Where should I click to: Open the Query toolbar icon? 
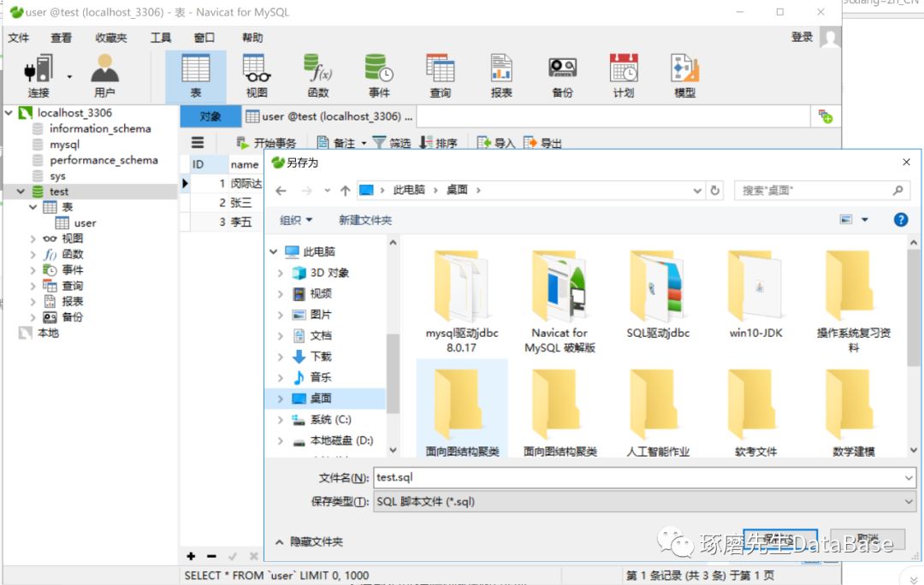(441, 75)
